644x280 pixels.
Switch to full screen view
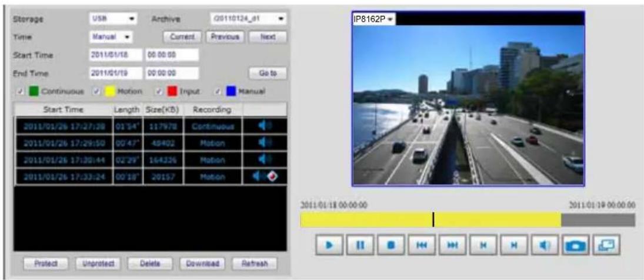pos(606,245)
